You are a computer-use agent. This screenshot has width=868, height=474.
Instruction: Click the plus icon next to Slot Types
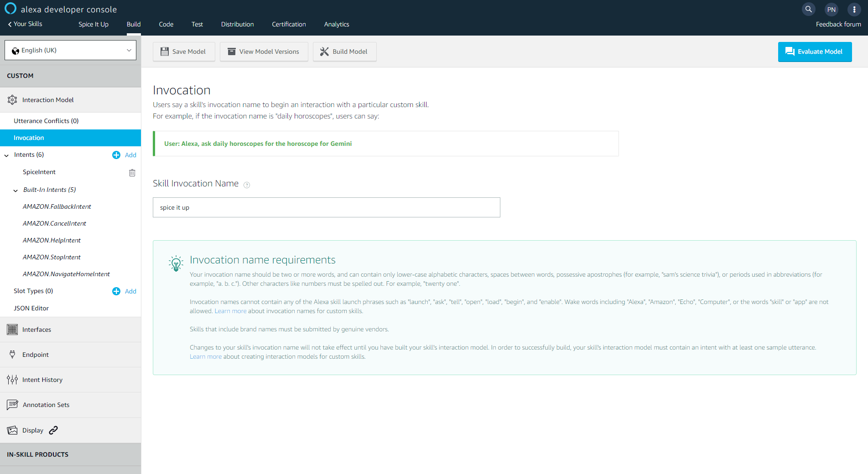point(116,291)
